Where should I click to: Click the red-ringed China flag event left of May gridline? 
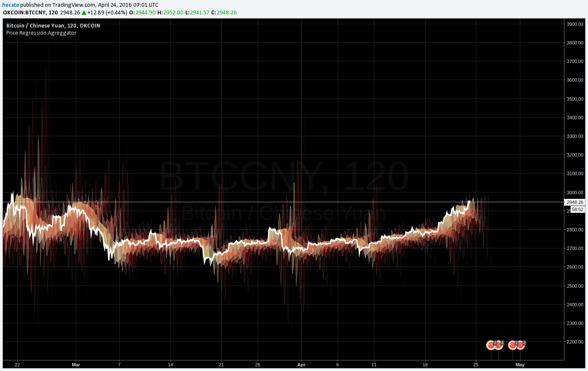[x=513, y=345]
